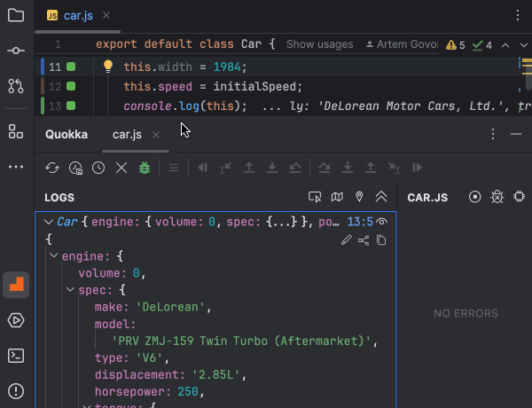Select the Quokka panel tab

click(66, 135)
